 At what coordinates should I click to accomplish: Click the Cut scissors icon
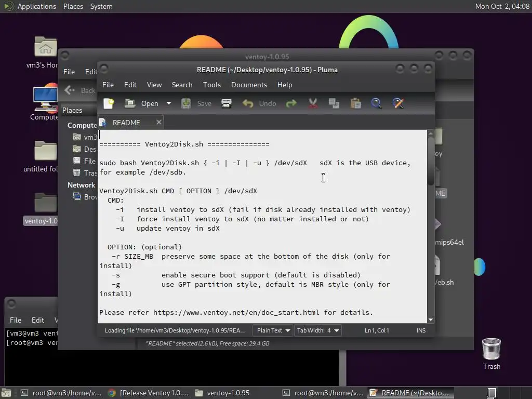[x=313, y=103]
